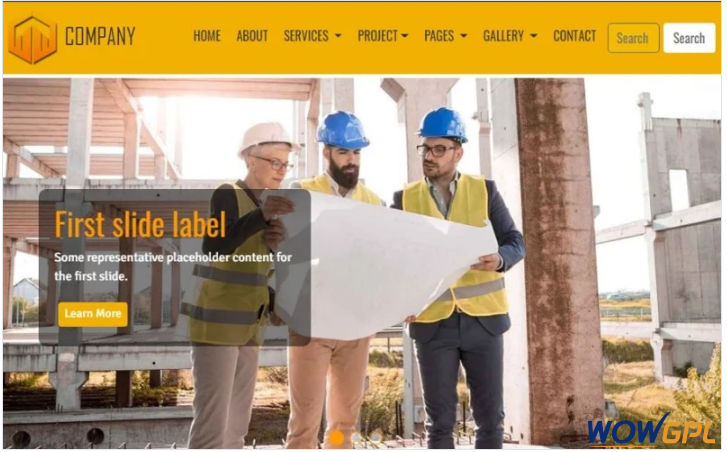Click the orange hexagon company logo

tap(32, 39)
